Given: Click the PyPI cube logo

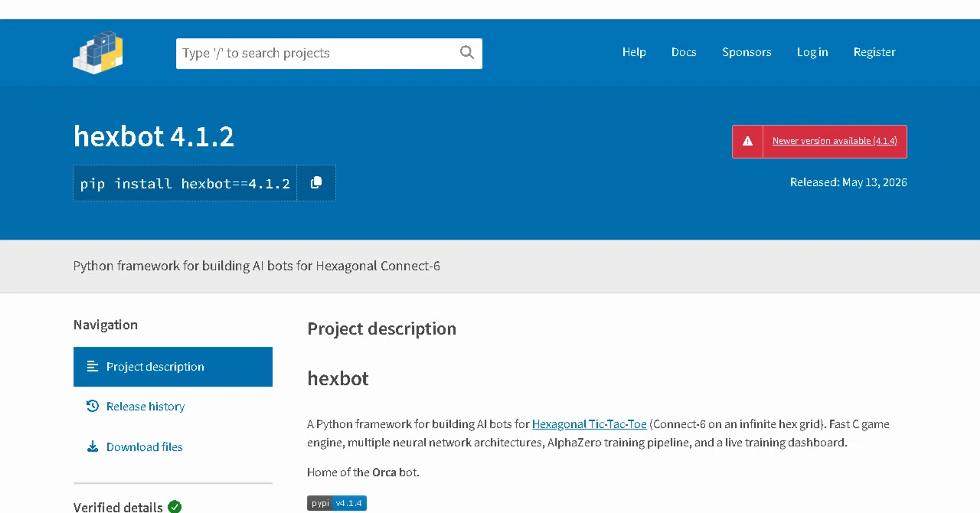Looking at the screenshot, I should (x=98, y=52).
